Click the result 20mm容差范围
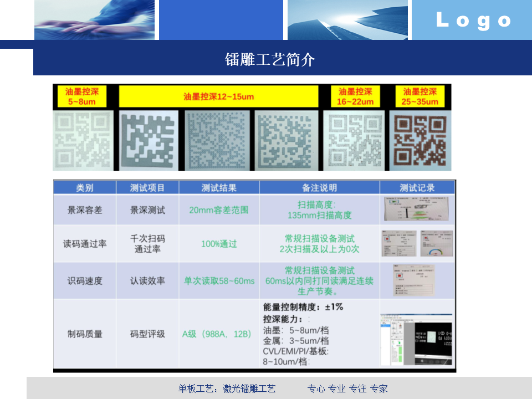Viewport: 532px width, 399px height. click(219, 210)
